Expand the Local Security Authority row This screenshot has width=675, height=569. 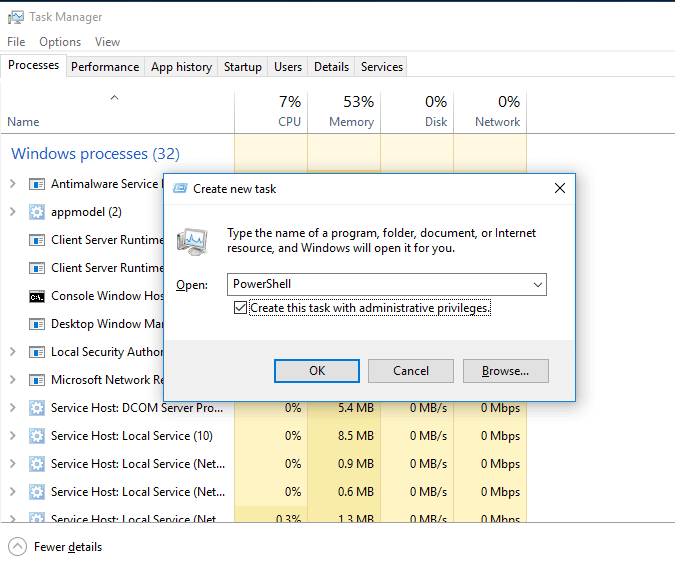click(13, 352)
